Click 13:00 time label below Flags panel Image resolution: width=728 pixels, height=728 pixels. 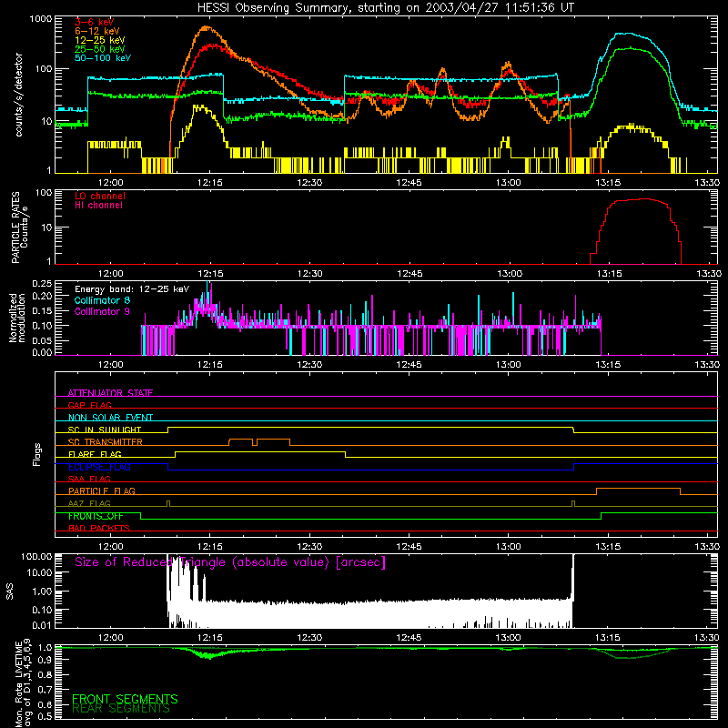509,547
